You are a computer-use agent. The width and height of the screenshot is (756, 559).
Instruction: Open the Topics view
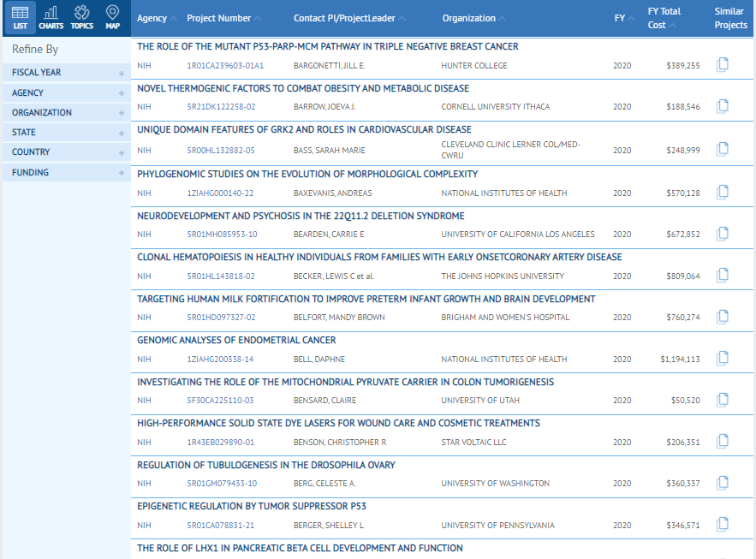[x=82, y=18]
